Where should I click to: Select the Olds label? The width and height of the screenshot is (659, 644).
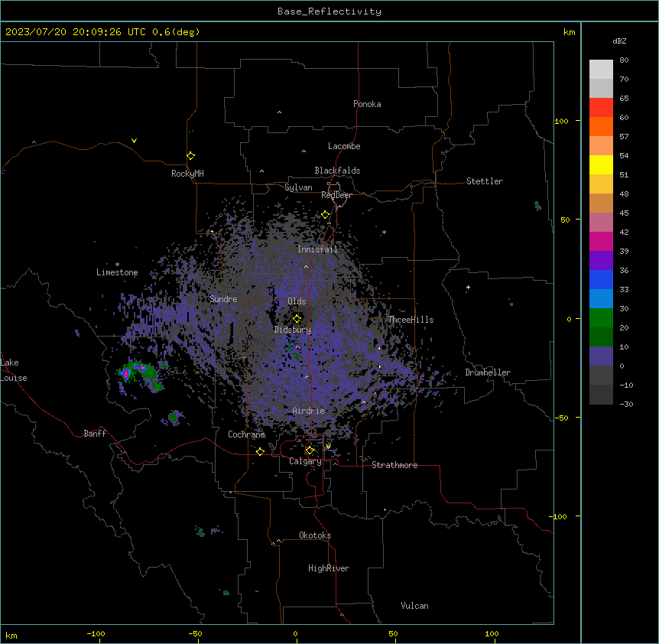pyautogui.click(x=297, y=301)
